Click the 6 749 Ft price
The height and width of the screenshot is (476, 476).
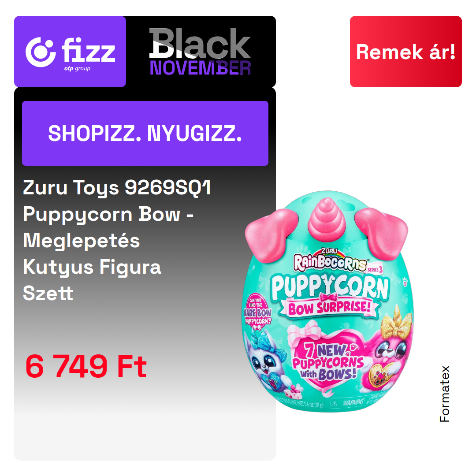[86, 366]
